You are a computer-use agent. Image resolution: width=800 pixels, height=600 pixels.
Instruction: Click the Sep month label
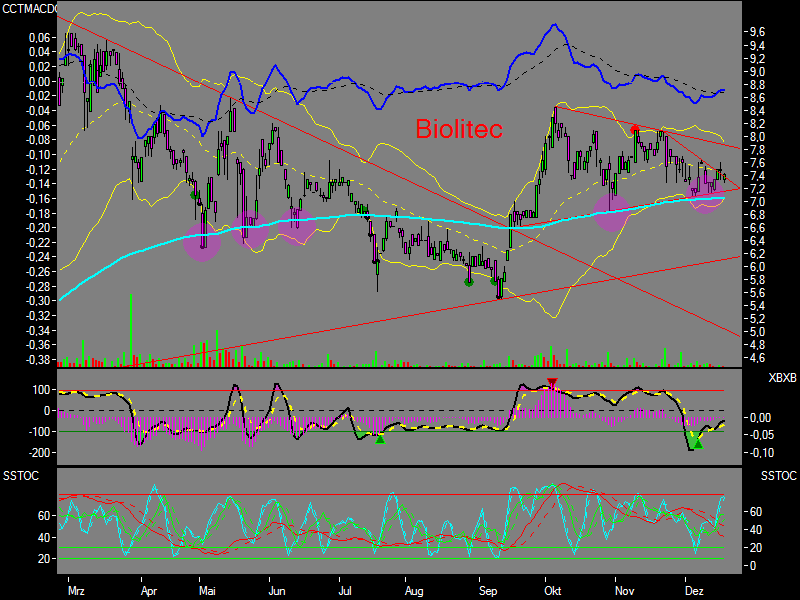tap(488, 591)
